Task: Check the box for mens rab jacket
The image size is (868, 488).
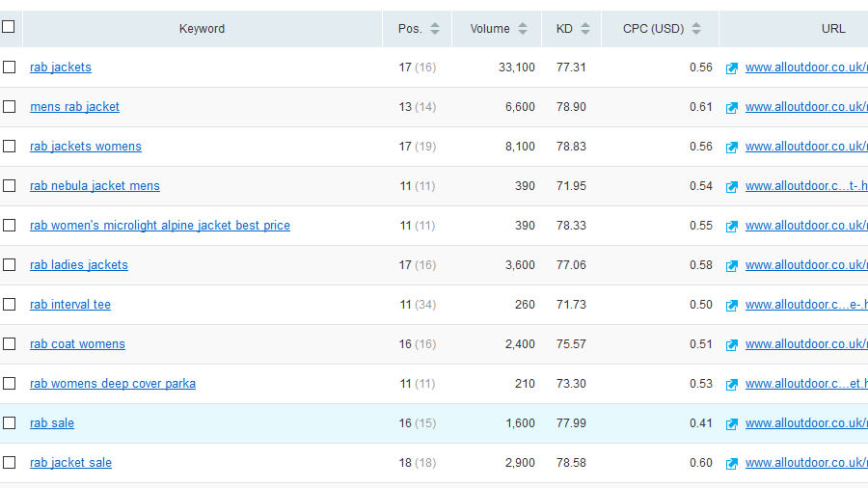Action: point(9,106)
